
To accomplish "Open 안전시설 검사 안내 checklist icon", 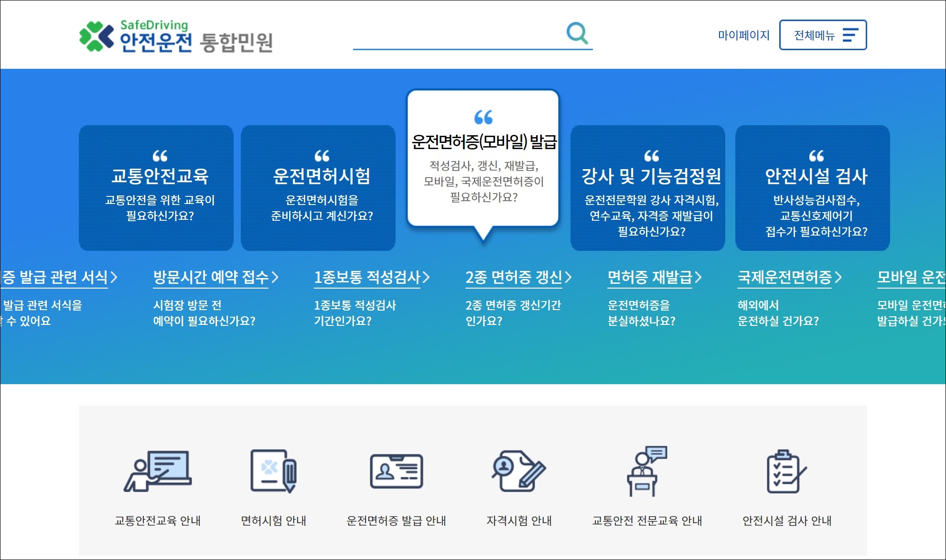I will point(786,471).
